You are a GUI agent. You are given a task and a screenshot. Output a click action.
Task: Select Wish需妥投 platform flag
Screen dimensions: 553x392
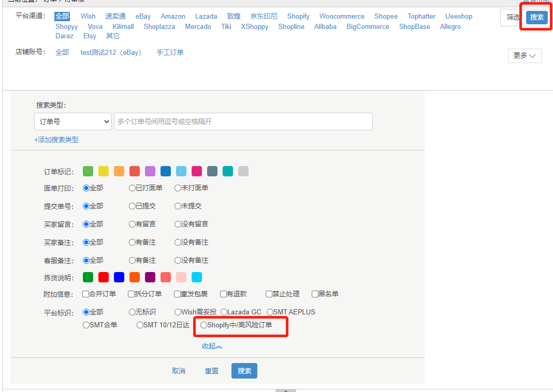point(178,312)
